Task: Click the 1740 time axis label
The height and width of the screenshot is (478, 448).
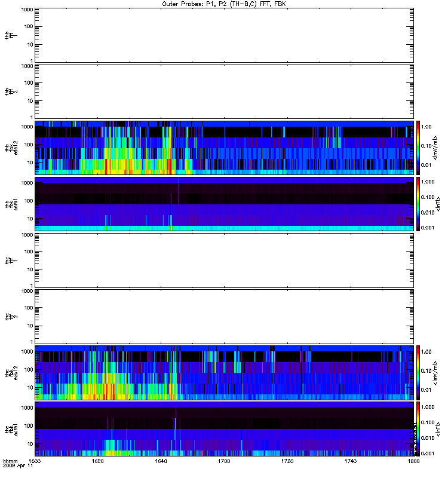Action: (x=351, y=461)
